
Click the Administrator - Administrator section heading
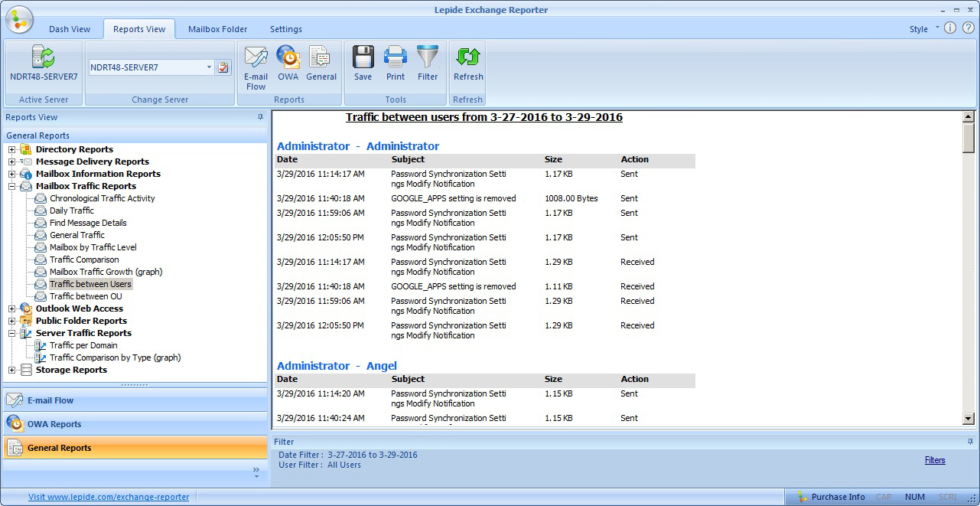[358, 146]
